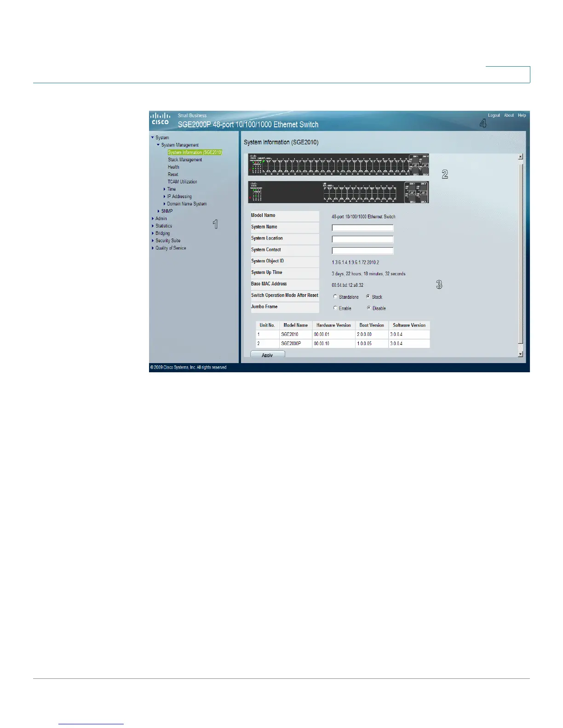Image resolution: width=563 pixels, height=728 pixels.
Task: Click the System Contact input field
Action: point(362,250)
